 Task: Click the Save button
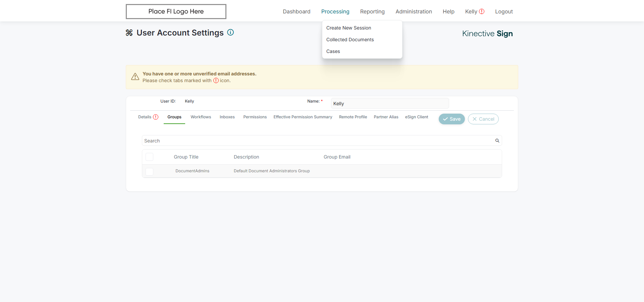452,119
